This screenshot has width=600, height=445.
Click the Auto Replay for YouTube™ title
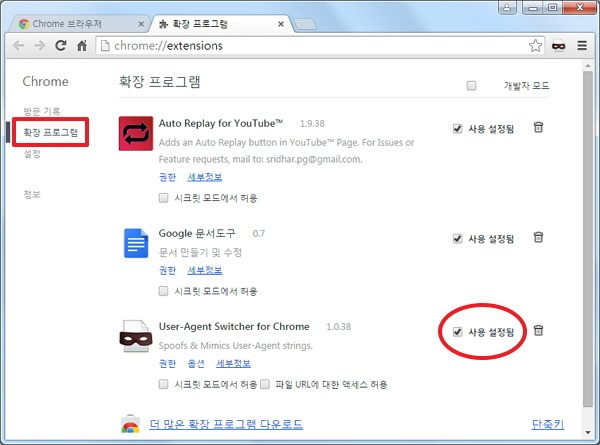pos(221,123)
